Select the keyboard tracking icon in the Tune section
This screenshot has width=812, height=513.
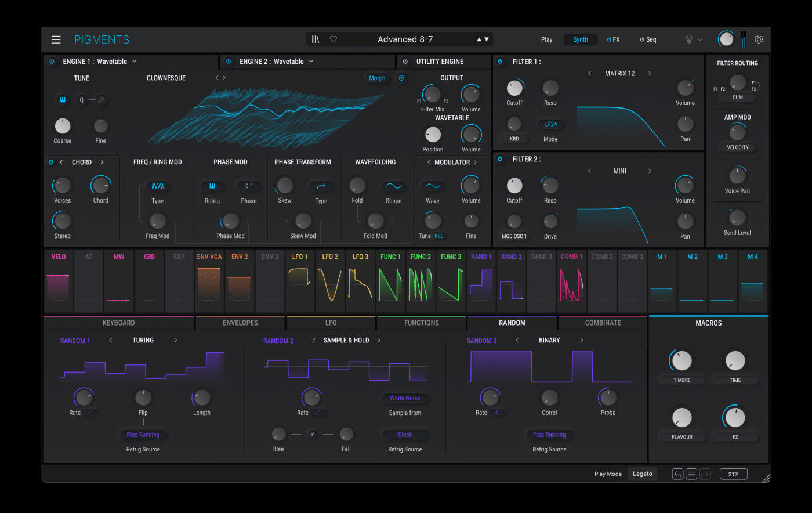(x=62, y=99)
